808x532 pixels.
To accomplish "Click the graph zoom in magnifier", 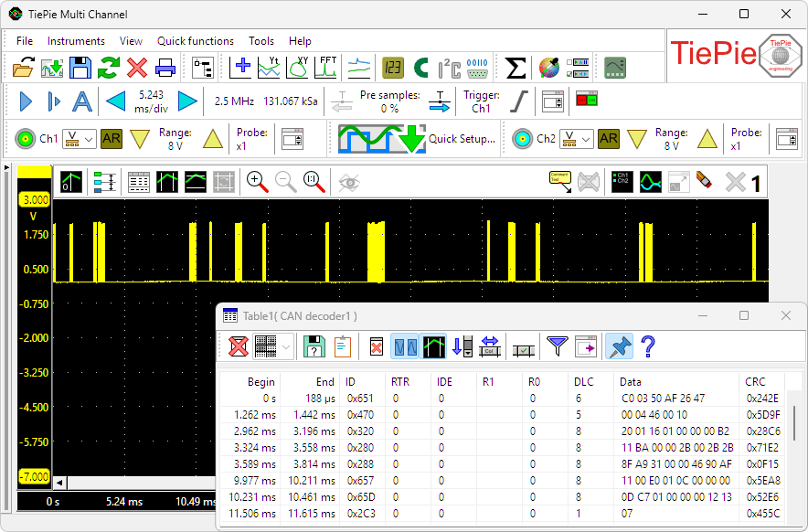I will (257, 182).
